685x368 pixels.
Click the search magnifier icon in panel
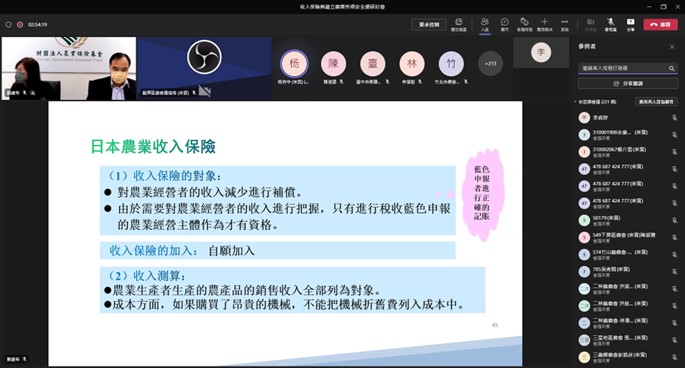(671, 68)
